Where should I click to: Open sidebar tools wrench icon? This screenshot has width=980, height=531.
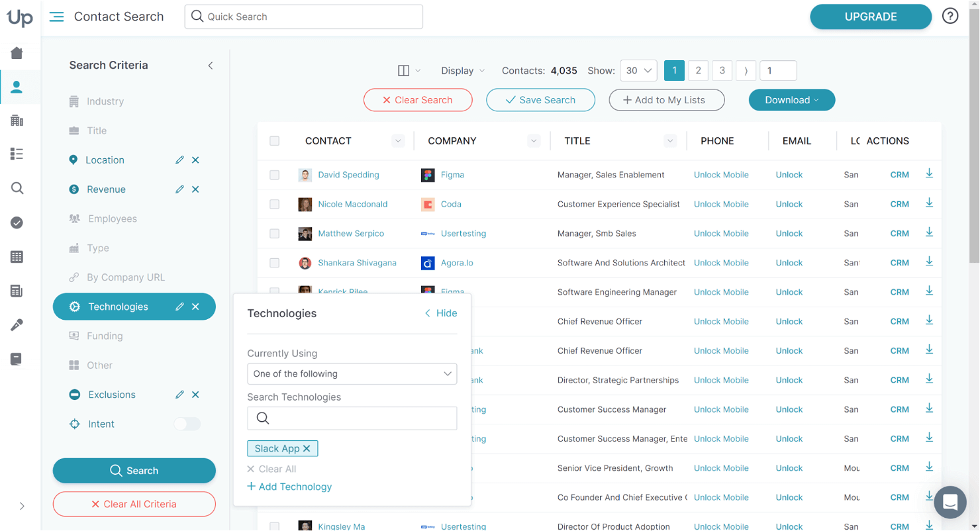pos(17,325)
